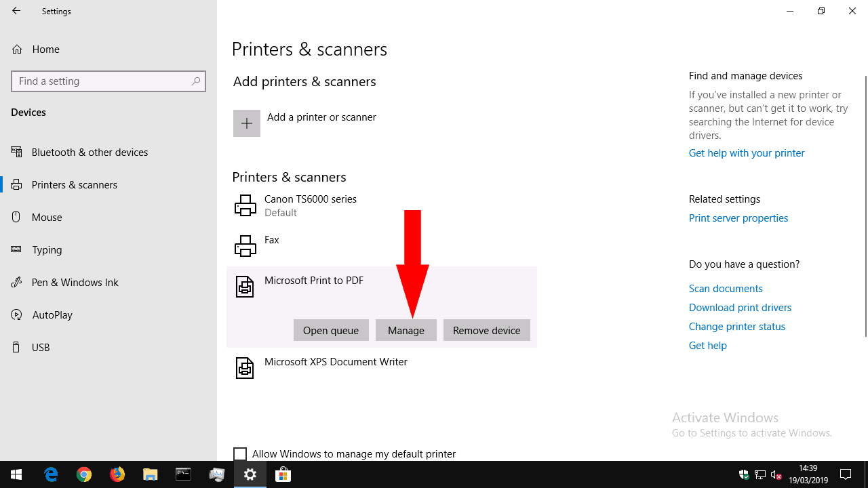This screenshot has height=488, width=868.
Task: Click the network icon in the system tray
Action: click(760, 474)
